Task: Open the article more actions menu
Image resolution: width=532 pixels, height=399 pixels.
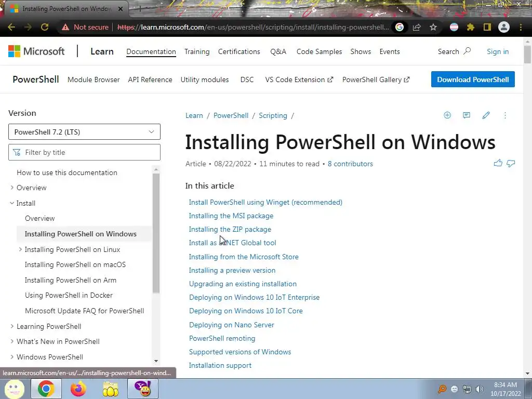Action: 505,115
